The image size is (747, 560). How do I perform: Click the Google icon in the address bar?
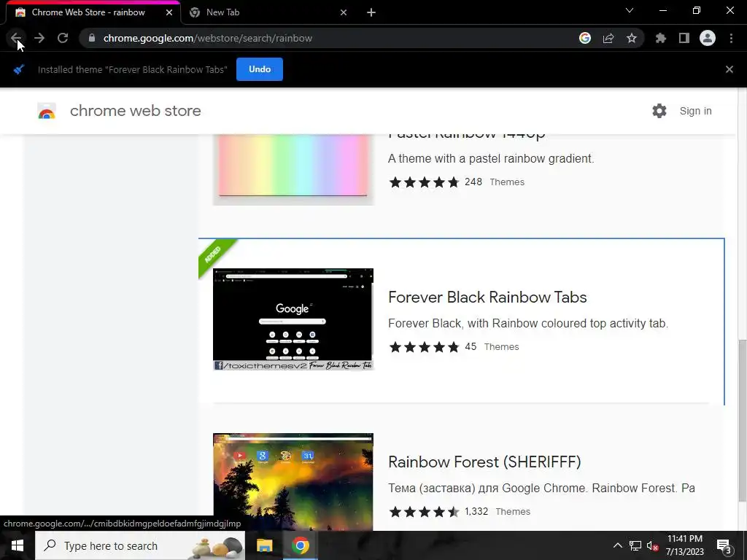585,38
